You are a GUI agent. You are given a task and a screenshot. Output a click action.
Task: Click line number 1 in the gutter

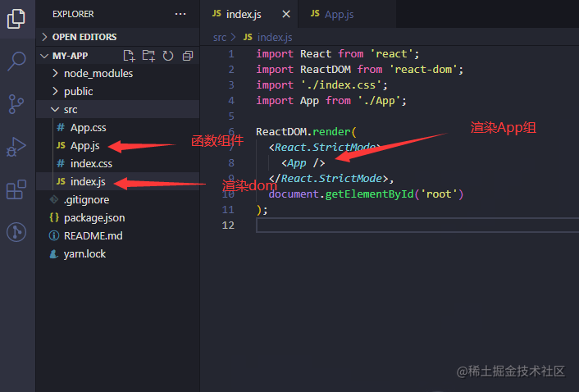click(230, 54)
